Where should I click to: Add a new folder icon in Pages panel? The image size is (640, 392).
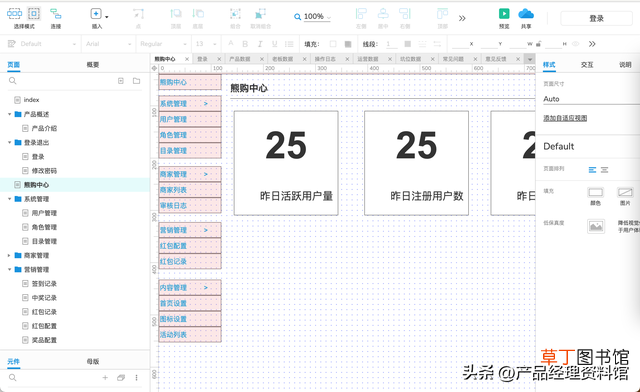coord(136,81)
